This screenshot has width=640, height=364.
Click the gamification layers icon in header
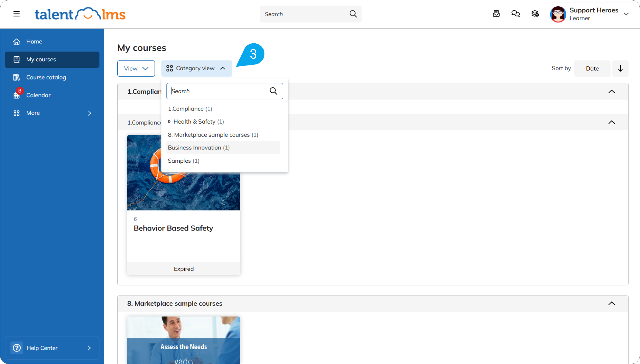[535, 14]
